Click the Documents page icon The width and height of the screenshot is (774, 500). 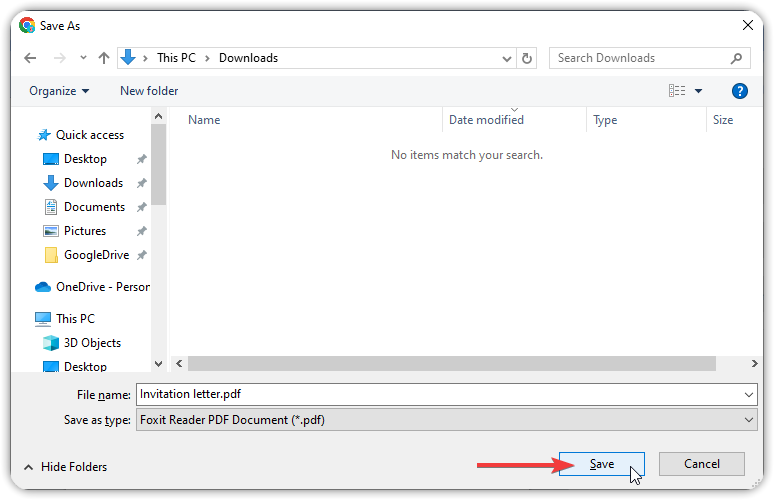51,207
